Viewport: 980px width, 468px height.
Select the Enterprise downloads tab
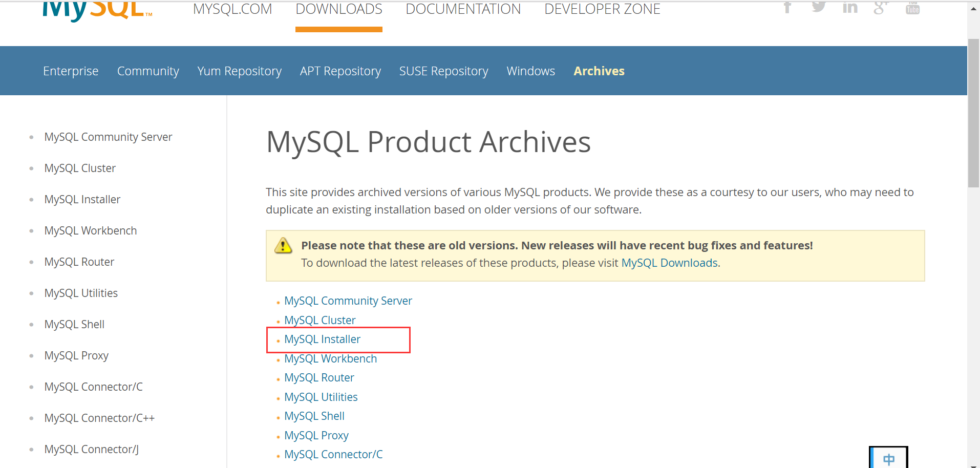[71, 71]
